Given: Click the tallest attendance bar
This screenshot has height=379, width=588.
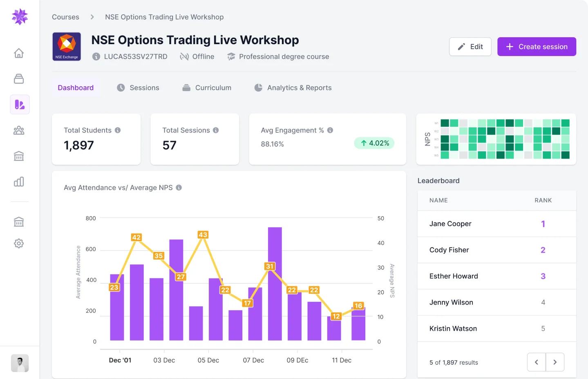Looking at the screenshot, I should [x=275, y=284].
